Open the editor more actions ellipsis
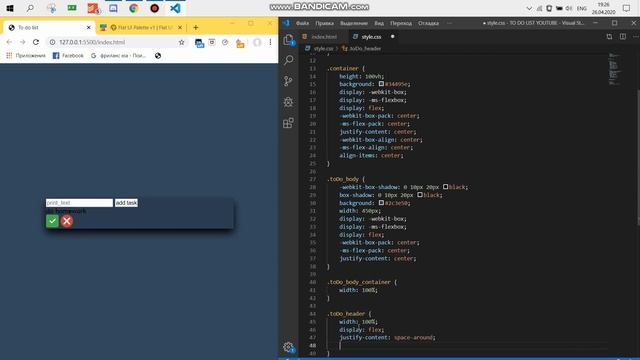 pyautogui.click(x=635, y=37)
